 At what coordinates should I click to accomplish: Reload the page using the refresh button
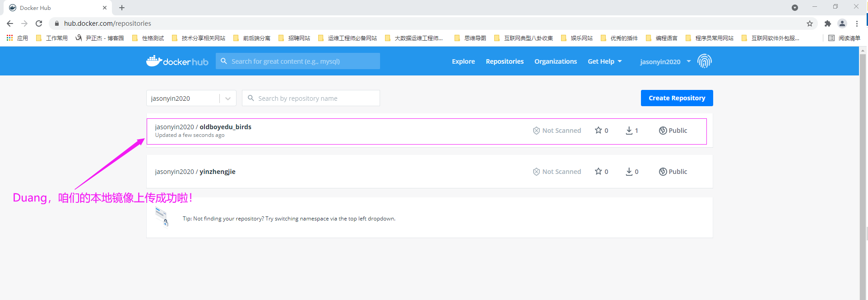pos(39,23)
